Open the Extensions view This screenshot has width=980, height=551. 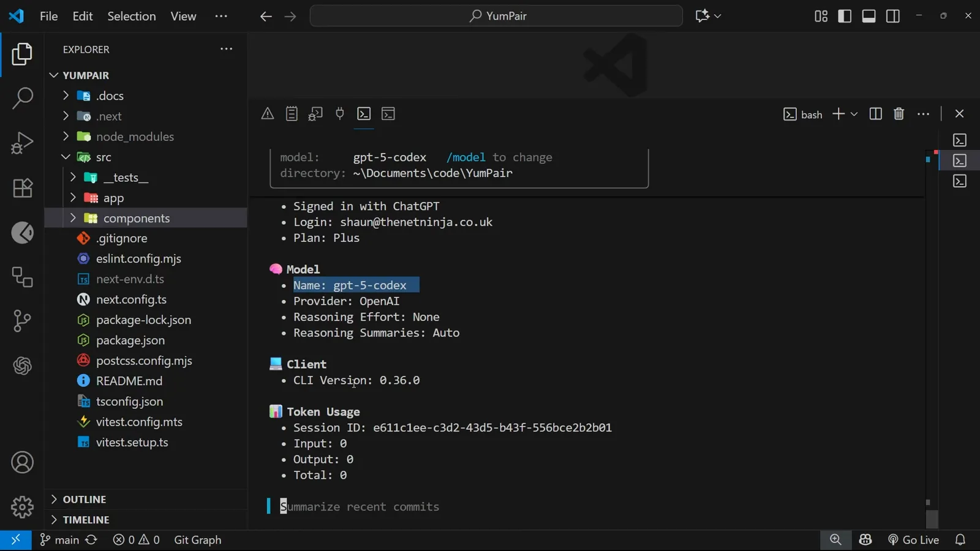[23, 188]
